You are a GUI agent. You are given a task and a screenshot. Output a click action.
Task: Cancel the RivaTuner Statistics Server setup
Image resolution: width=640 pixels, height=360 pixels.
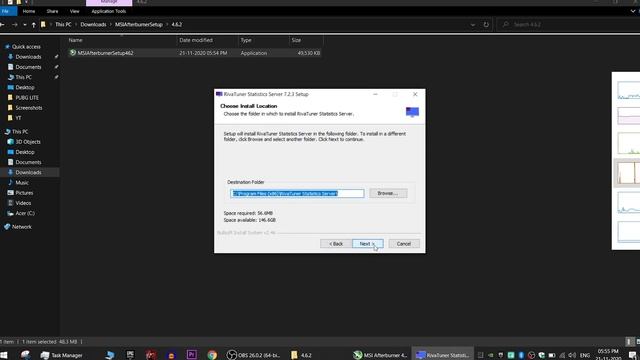[x=404, y=244]
